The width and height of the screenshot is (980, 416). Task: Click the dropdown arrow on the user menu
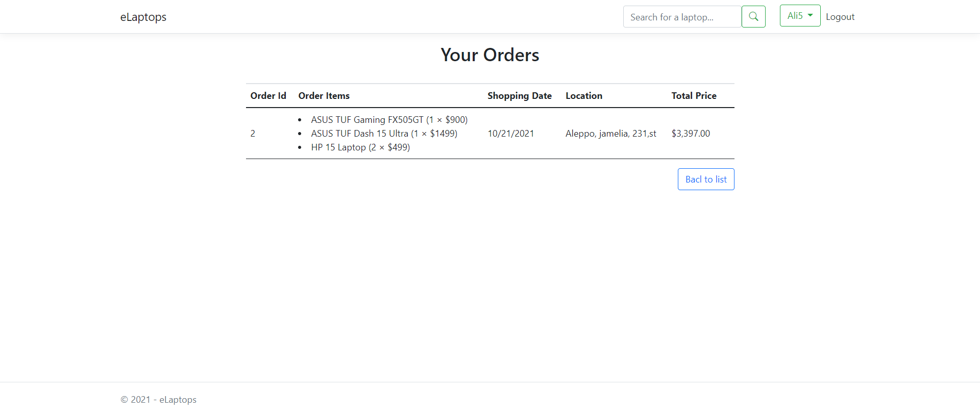pyautogui.click(x=810, y=15)
